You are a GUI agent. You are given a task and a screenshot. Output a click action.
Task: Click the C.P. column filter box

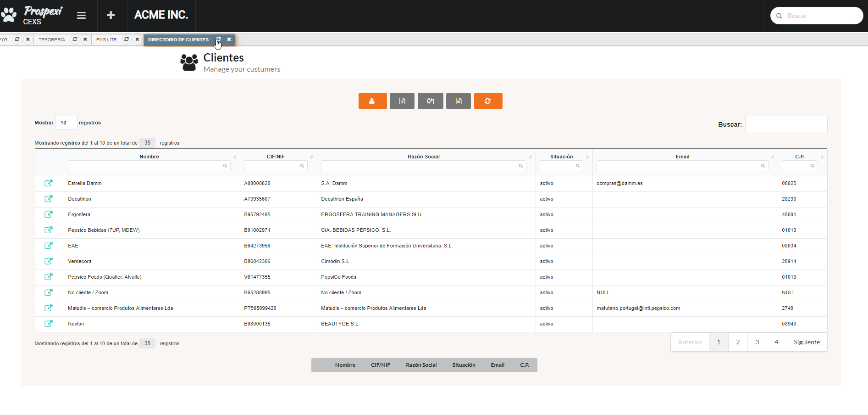coord(800,166)
